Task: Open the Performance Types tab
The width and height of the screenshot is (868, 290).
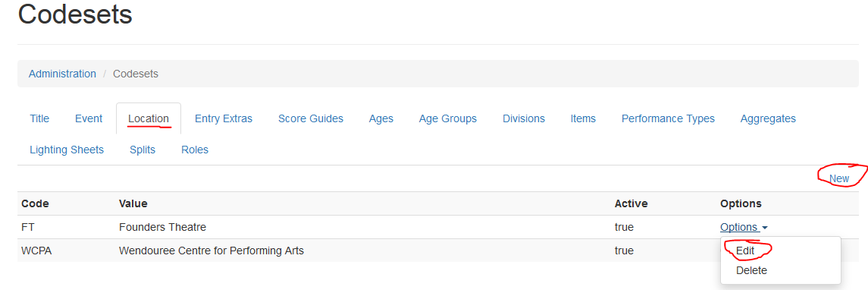Action: 668,118
